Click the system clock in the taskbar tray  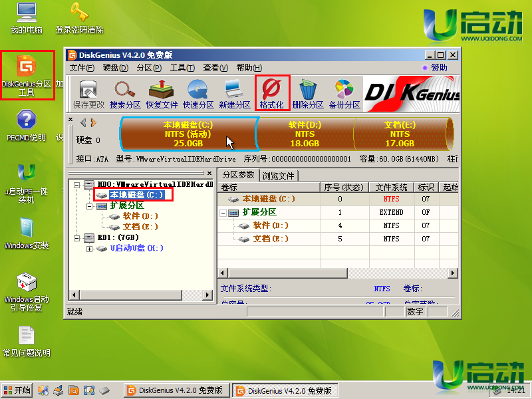[x=516, y=390]
